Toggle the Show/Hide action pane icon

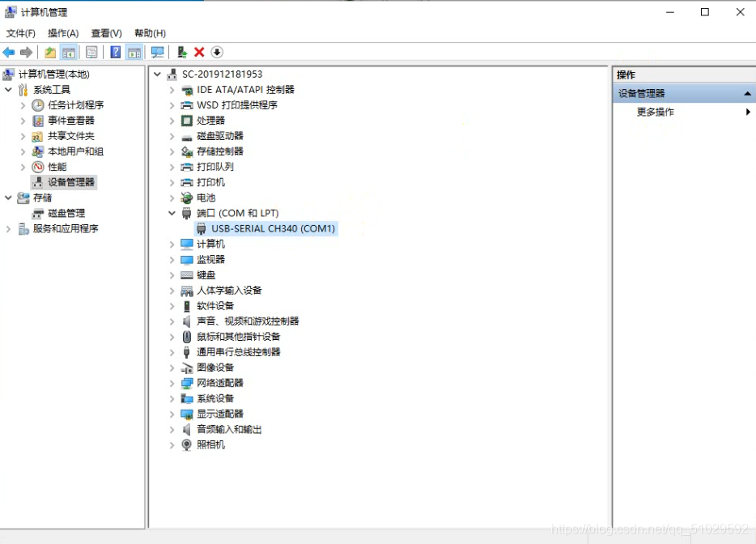coord(134,52)
